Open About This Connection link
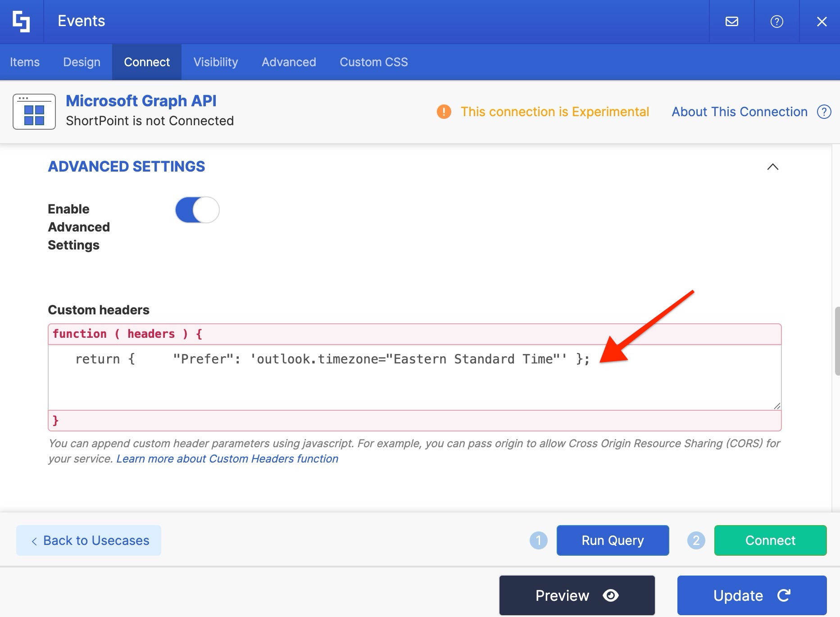The image size is (840, 617). click(x=740, y=112)
